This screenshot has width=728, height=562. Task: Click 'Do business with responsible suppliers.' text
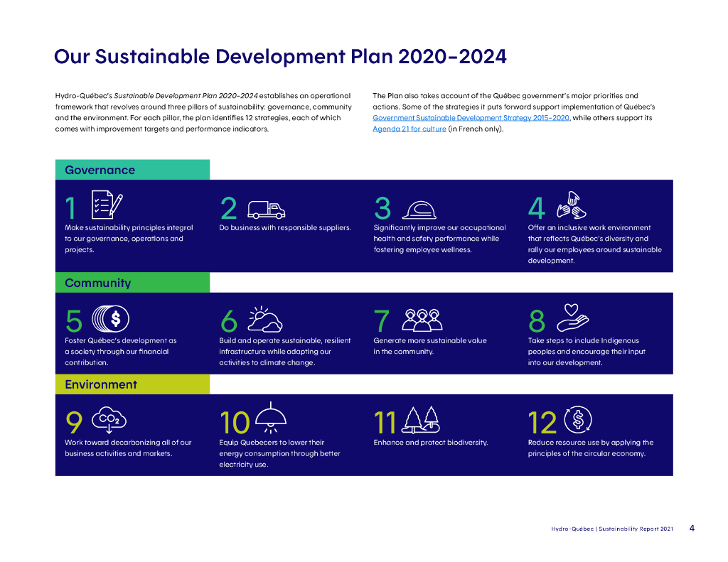click(x=285, y=227)
